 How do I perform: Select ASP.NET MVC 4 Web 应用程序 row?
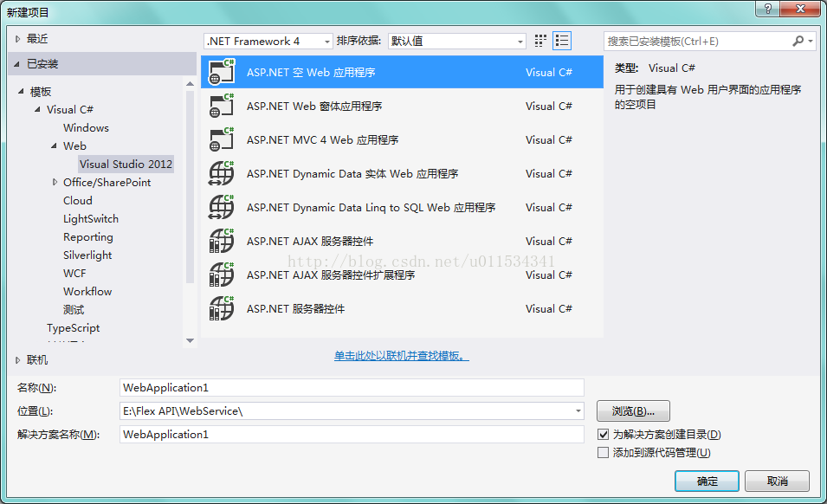pos(402,139)
